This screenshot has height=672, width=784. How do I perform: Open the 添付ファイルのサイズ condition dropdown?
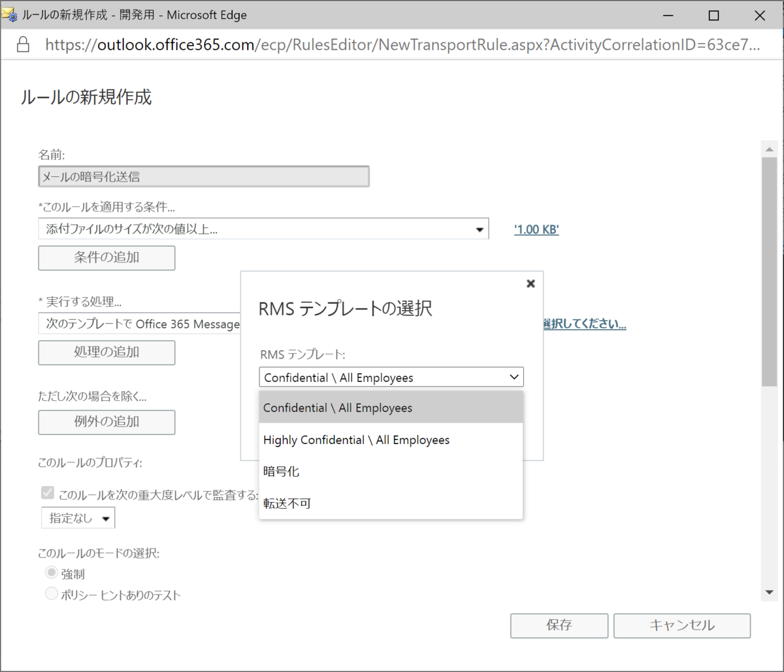pyautogui.click(x=263, y=229)
